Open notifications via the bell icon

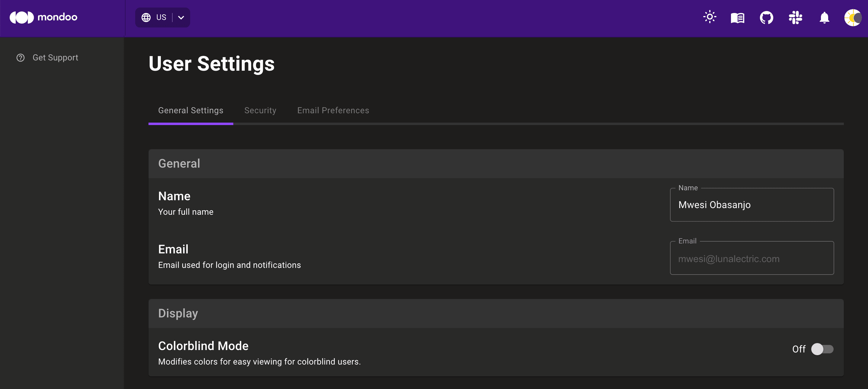pyautogui.click(x=824, y=18)
